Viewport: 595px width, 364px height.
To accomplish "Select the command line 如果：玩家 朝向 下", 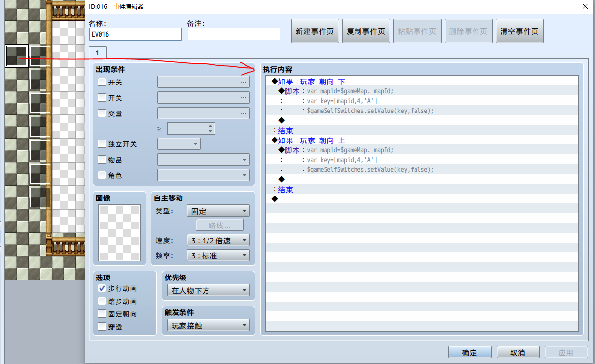I will (x=421, y=82).
